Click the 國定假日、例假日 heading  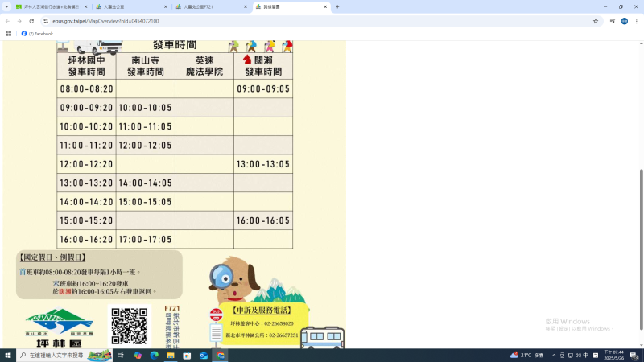tap(52, 257)
